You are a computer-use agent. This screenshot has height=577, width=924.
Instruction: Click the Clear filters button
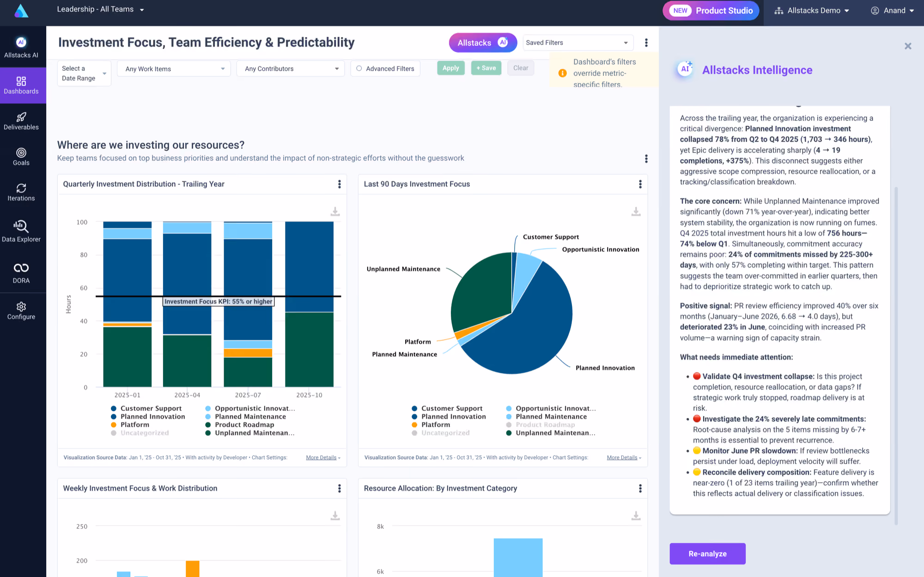(521, 68)
